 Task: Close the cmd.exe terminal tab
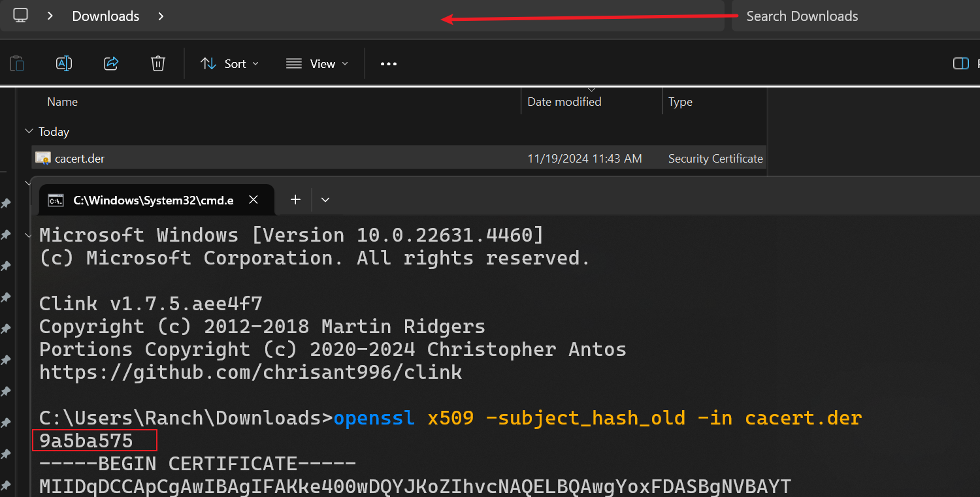[x=253, y=200]
